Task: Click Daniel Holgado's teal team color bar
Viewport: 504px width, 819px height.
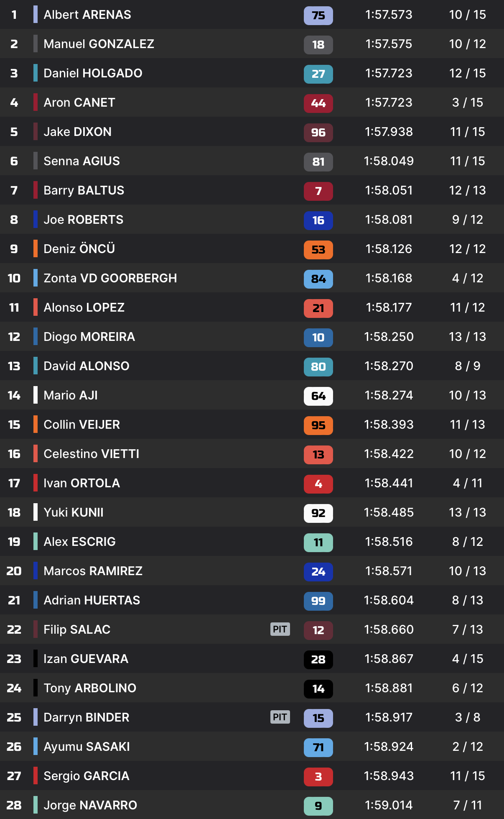Action: click(x=36, y=73)
